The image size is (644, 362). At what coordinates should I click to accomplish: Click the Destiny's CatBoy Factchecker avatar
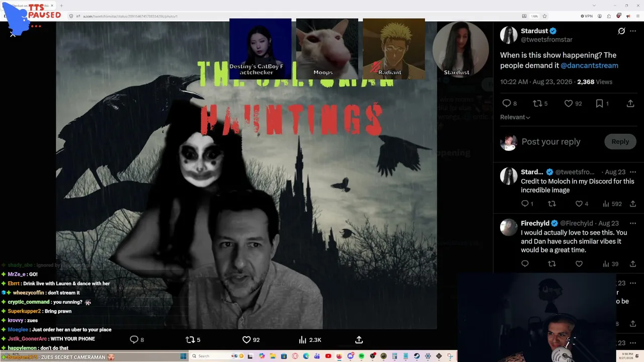[260, 49]
